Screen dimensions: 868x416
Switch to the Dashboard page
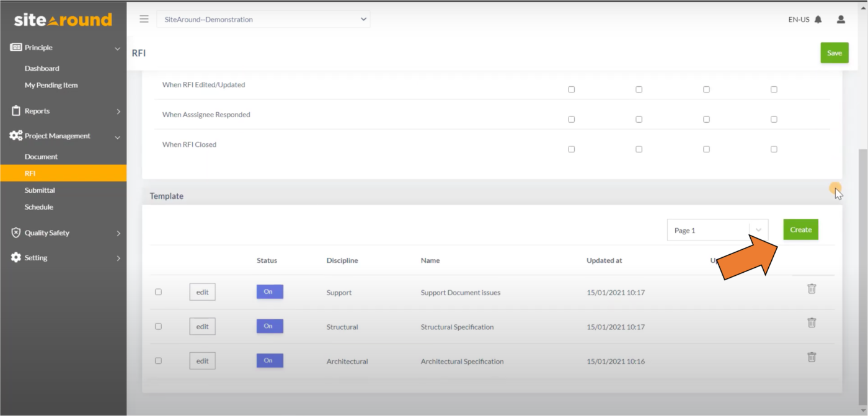click(x=42, y=68)
